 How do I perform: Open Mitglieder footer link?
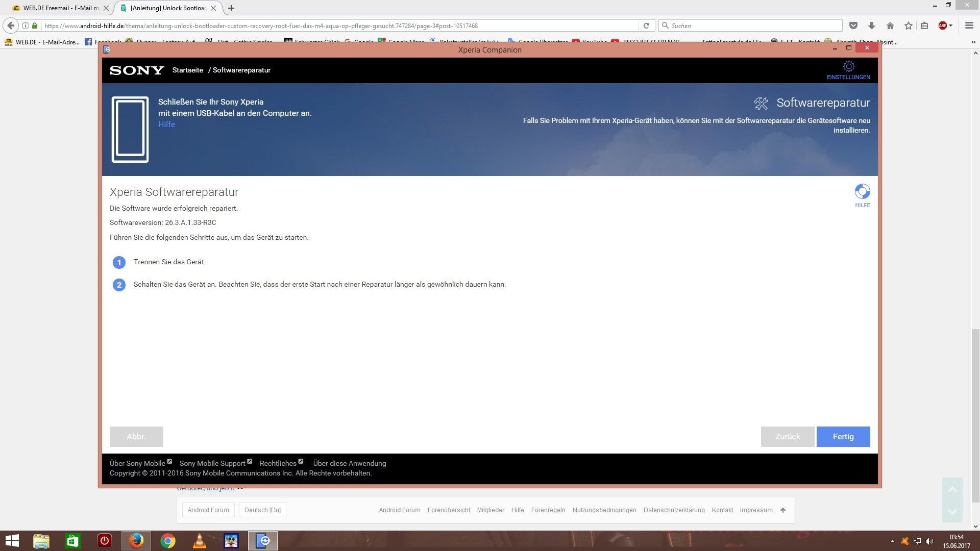point(491,510)
